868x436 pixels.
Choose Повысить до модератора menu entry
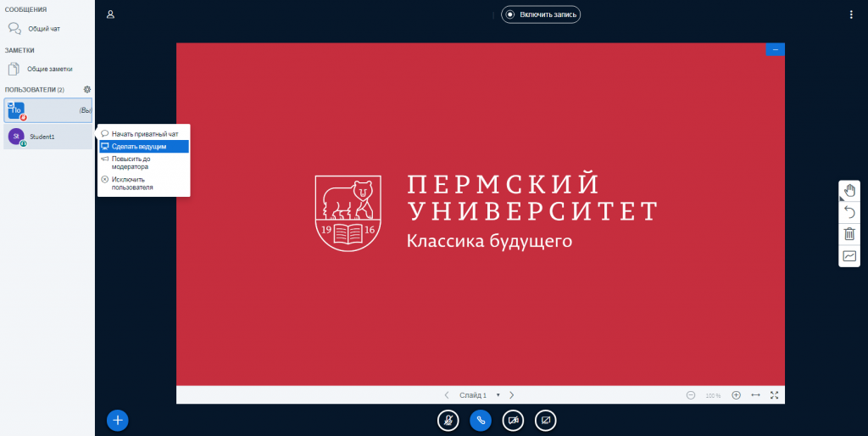144,162
